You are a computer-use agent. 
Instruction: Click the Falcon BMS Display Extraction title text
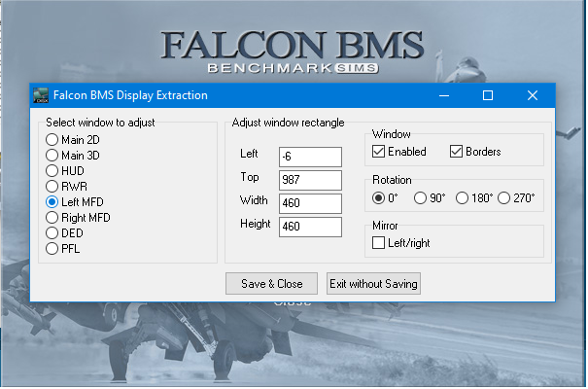click(130, 95)
